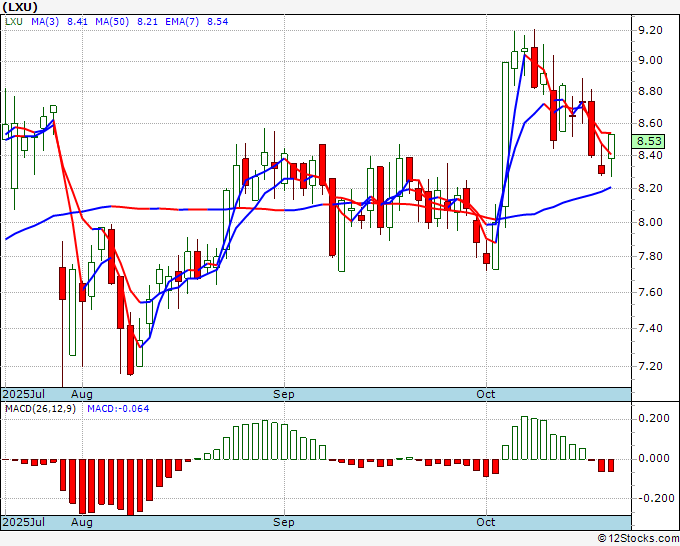Screen dimensions: 680x546
Task: Click the 8.60 price axis label
Action: point(650,123)
